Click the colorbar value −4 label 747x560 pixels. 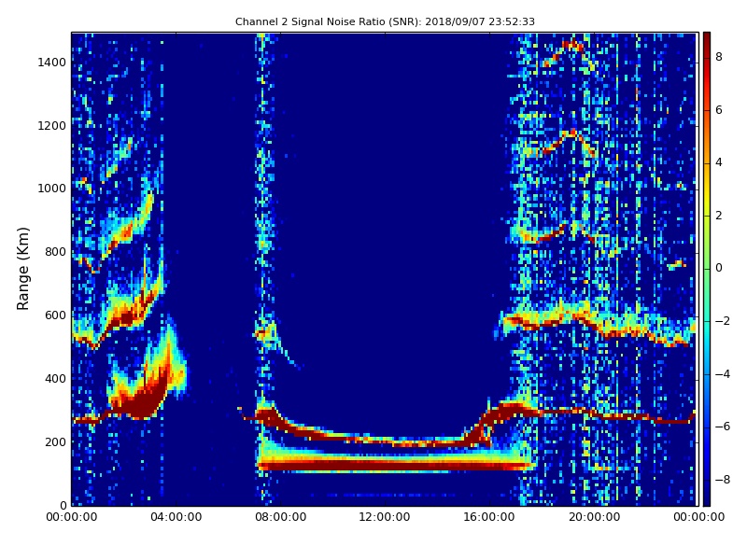[723, 374]
